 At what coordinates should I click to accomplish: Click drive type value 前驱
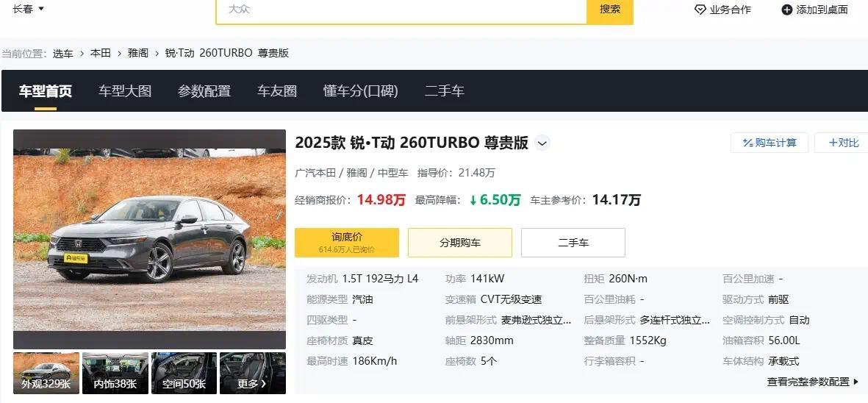pyautogui.click(x=778, y=299)
